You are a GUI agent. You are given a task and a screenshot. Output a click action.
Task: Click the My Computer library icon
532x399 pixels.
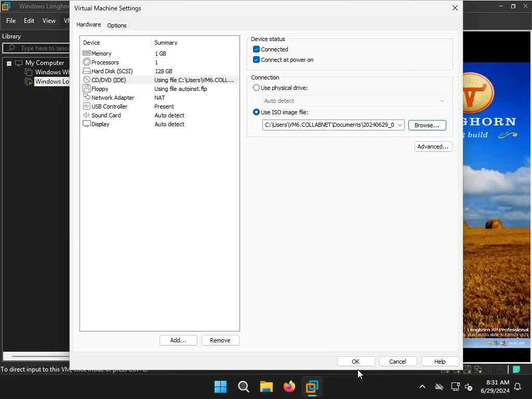[19, 63]
